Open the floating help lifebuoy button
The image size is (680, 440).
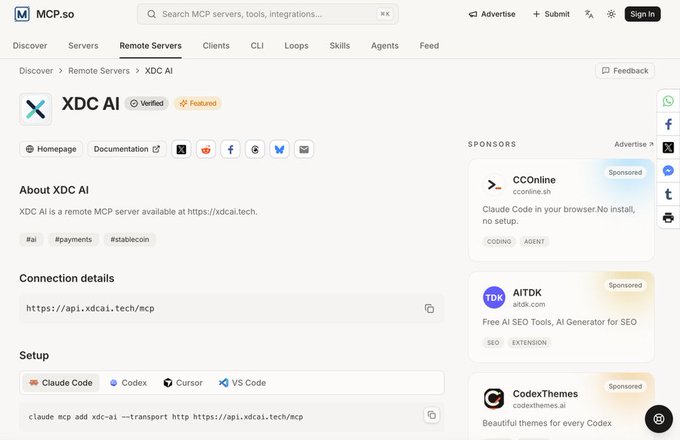[x=659, y=419]
